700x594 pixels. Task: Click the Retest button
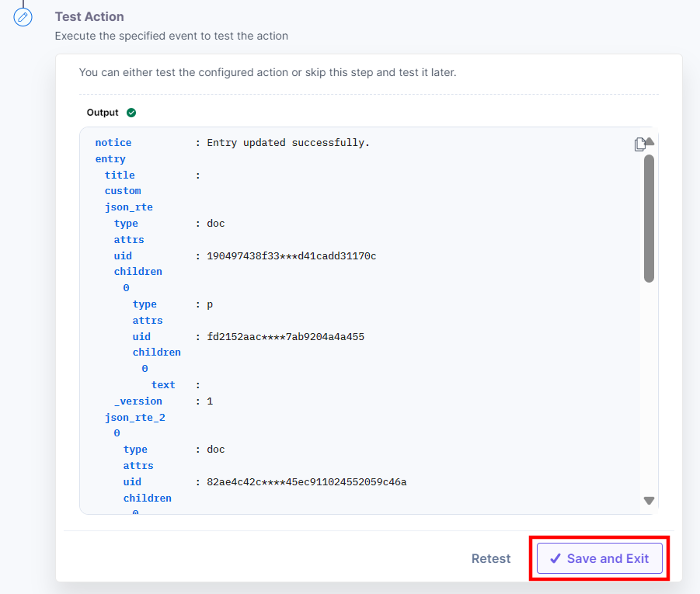pos(491,558)
